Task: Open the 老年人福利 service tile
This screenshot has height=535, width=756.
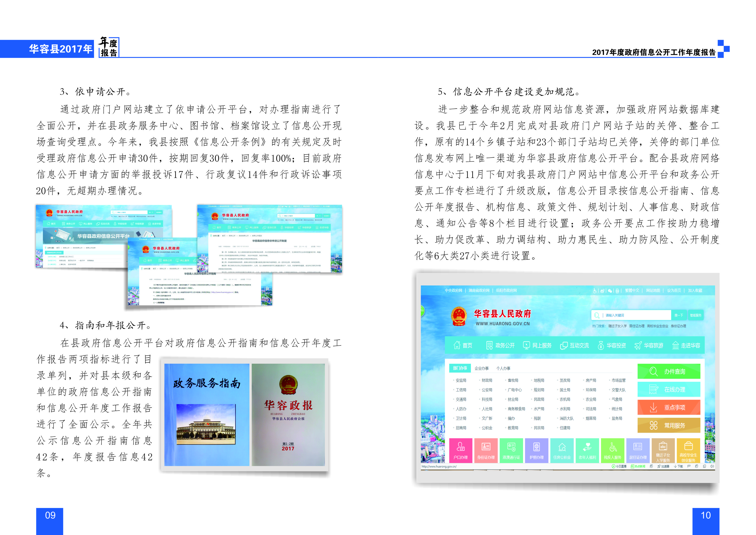Action: coord(588,450)
